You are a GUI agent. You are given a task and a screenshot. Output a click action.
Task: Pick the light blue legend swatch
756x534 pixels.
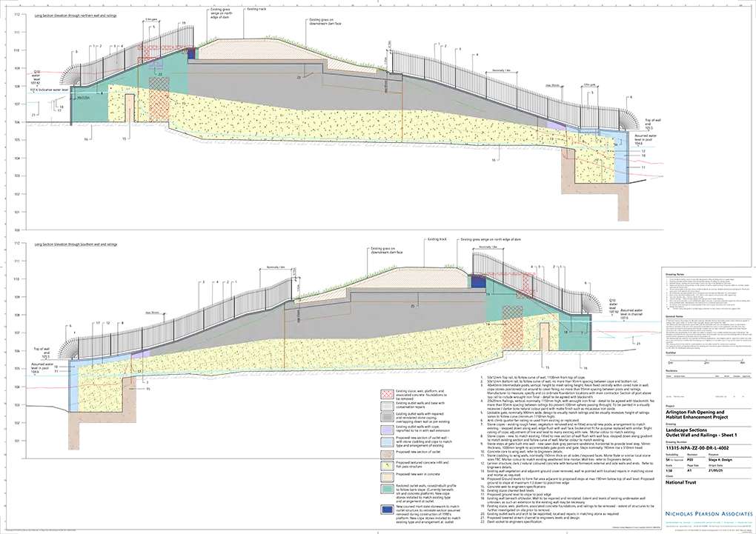pos(386,442)
